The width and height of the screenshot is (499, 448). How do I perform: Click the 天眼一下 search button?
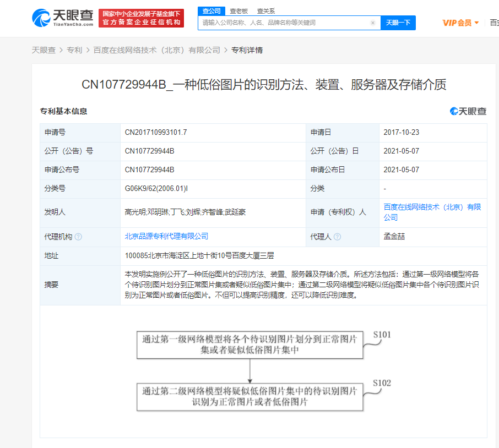(398, 23)
